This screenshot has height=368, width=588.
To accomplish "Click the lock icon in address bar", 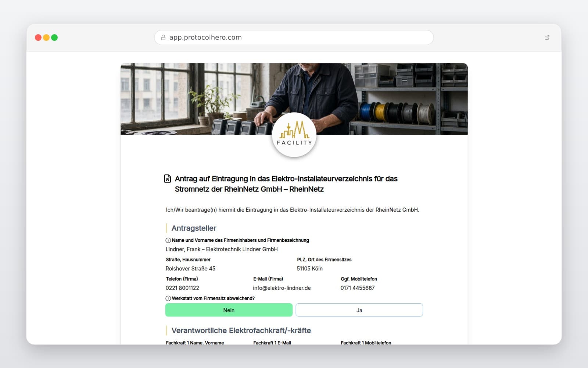I will (x=163, y=38).
